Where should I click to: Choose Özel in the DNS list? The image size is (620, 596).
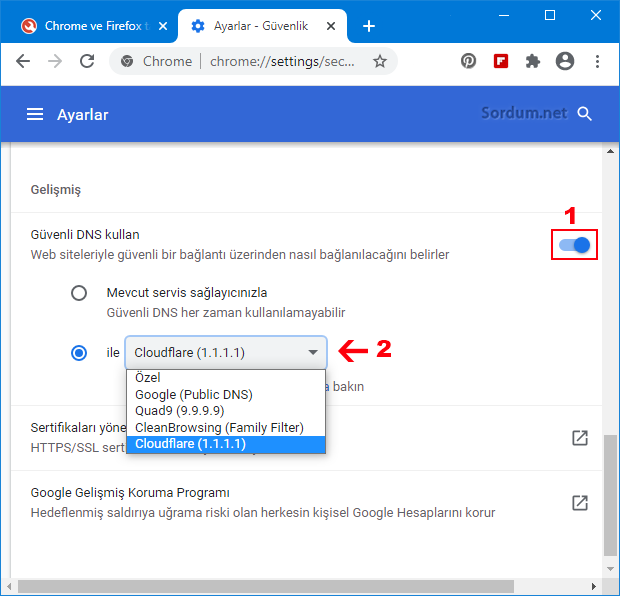[x=226, y=377]
